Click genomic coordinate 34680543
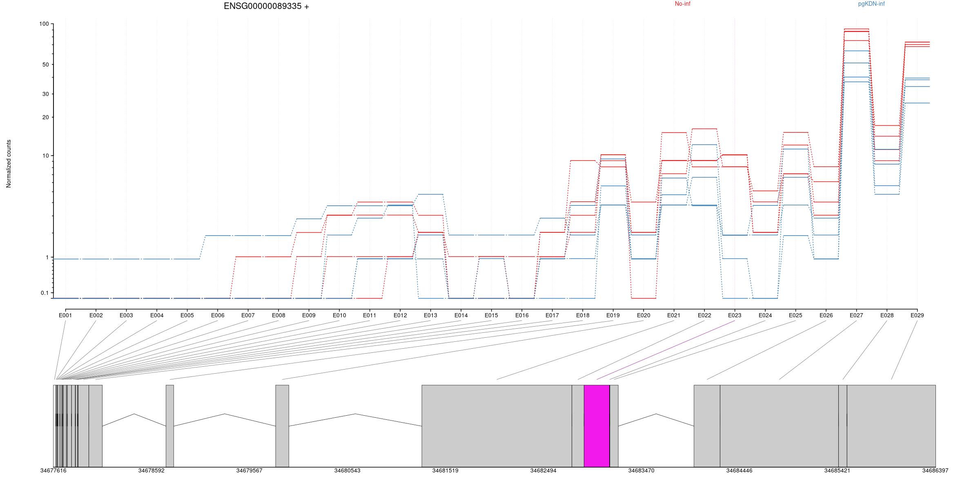This screenshot has height=490, width=980. tap(347, 470)
